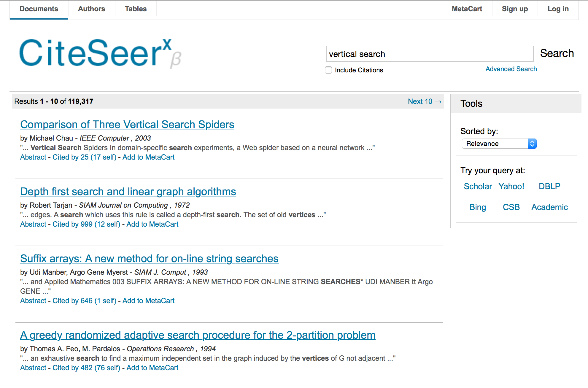
Task: Try the query at Bing
Action: 478,207
